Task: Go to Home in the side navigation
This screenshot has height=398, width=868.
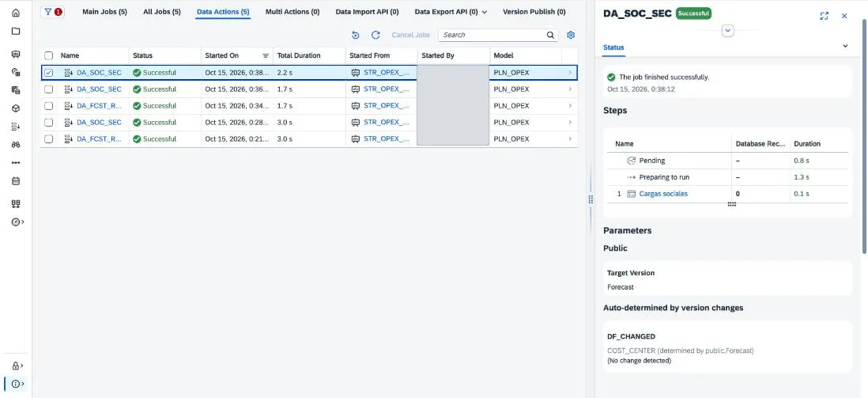Action: click(16, 13)
